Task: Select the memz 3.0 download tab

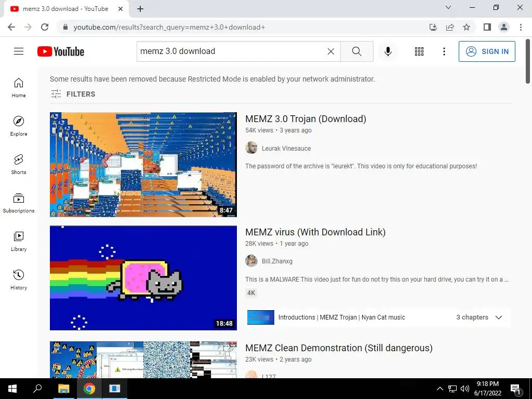Action: point(65,9)
